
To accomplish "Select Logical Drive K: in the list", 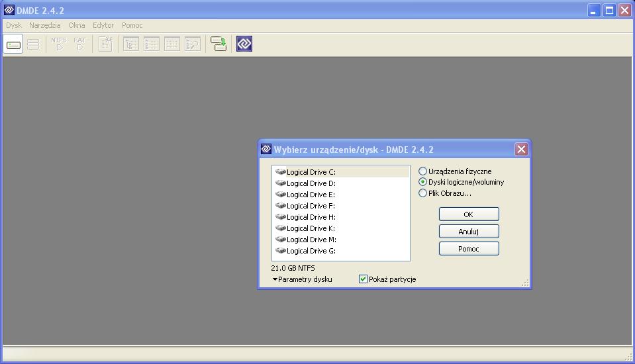I will click(x=341, y=228).
